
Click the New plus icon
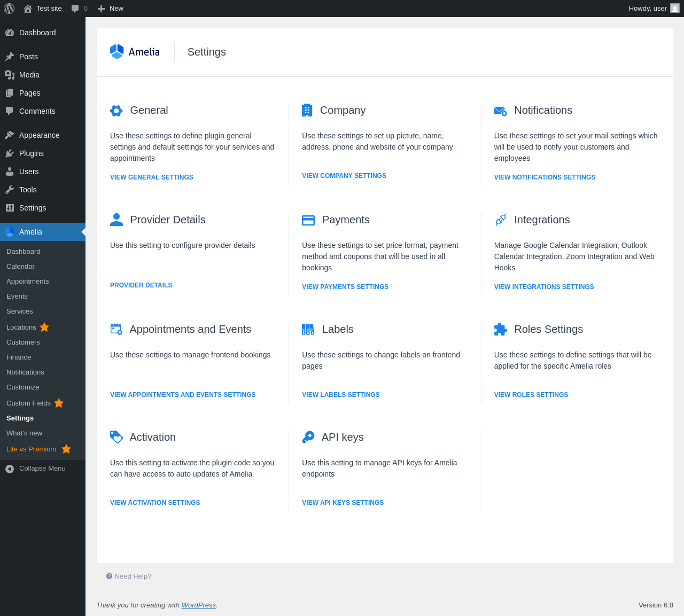[x=101, y=9]
